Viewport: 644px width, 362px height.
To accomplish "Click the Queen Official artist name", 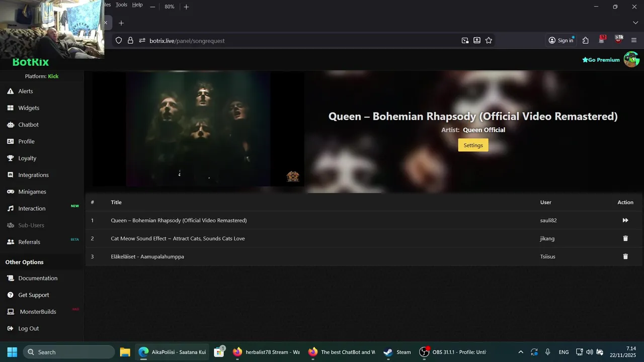I will 484,130.
